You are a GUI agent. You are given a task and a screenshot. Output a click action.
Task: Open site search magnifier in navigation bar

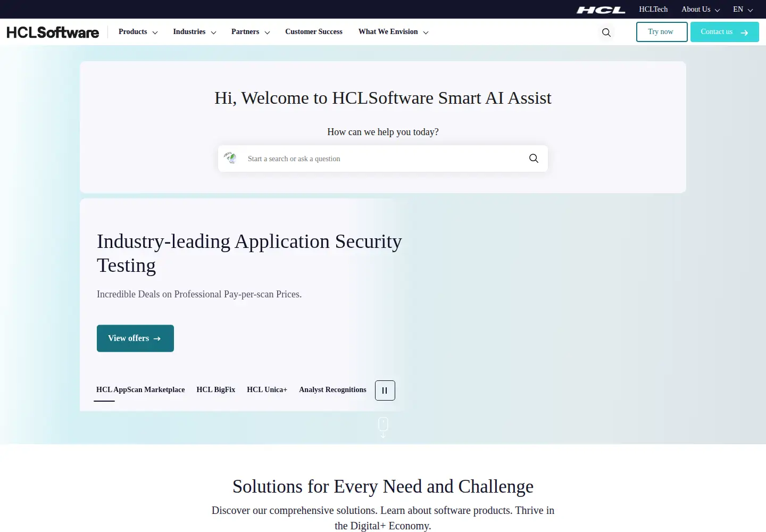point(606,32)
